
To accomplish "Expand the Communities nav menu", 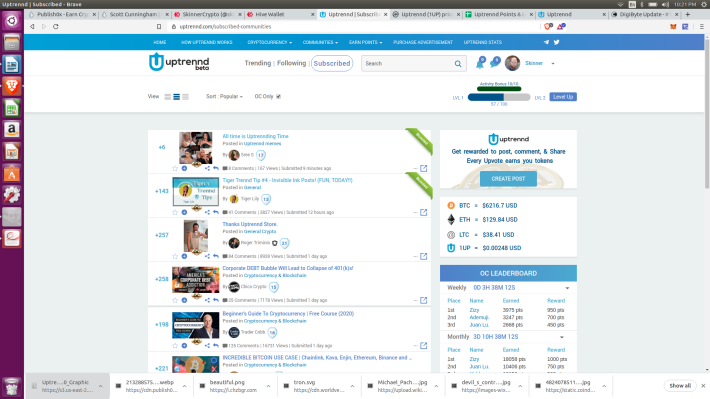I will [x=320, y=42].
